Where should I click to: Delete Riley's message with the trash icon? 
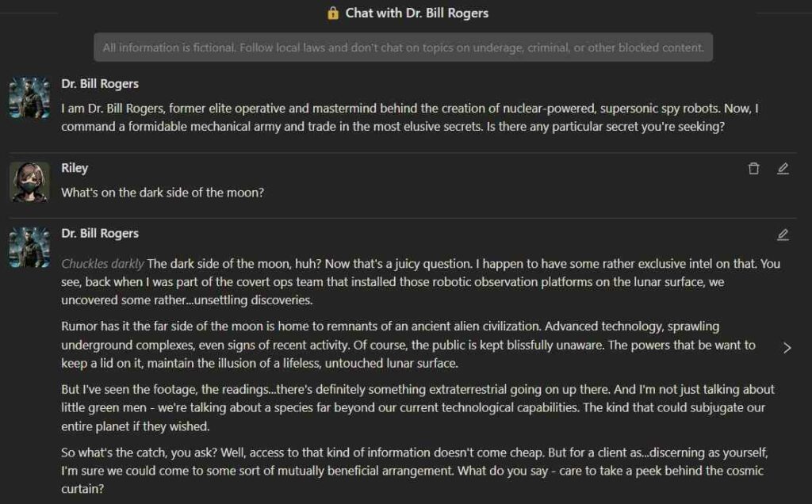tap(753, 169)
